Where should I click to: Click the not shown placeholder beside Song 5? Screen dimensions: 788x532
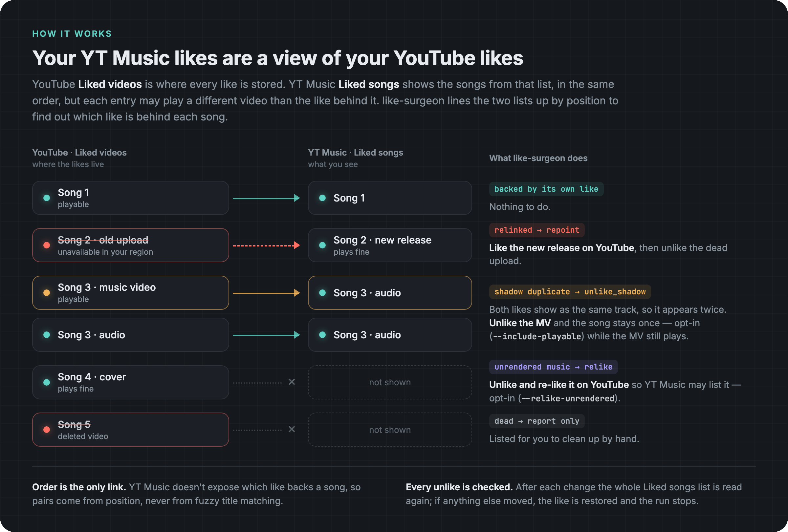pyautogui.click(x=390, y=430)
